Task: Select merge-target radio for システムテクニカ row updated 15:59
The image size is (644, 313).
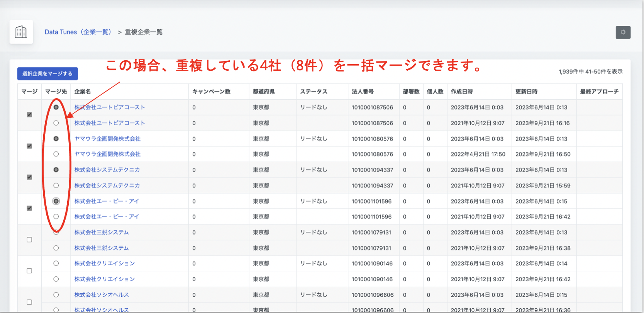Action: [56, 185]
